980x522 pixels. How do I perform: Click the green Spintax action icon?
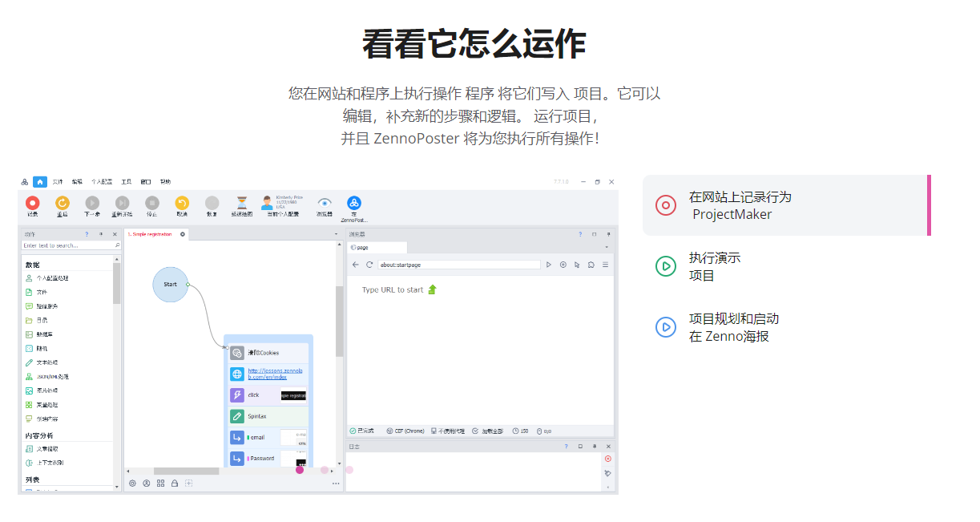pyautogui.click(x=237, y=416)
